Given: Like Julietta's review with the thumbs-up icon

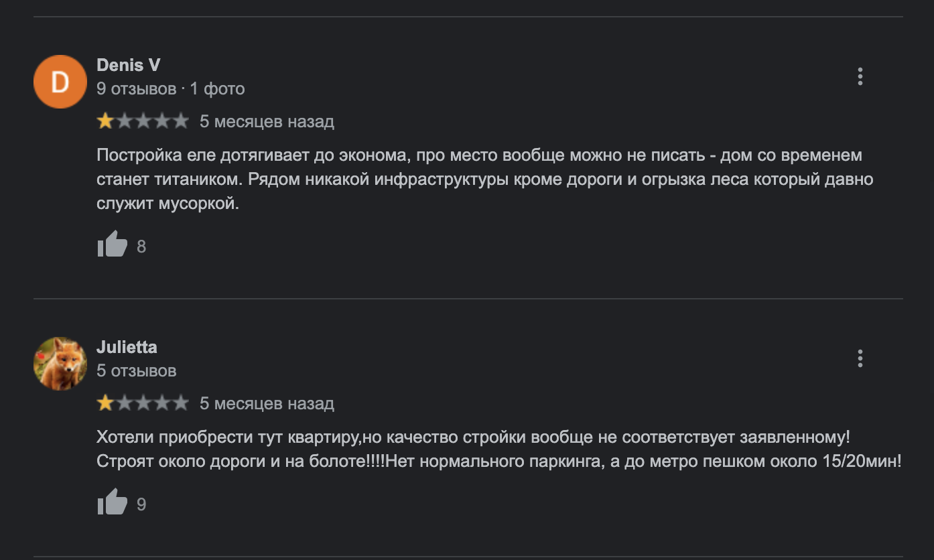Looking at the screenshot, I should (x=112, y=502).
